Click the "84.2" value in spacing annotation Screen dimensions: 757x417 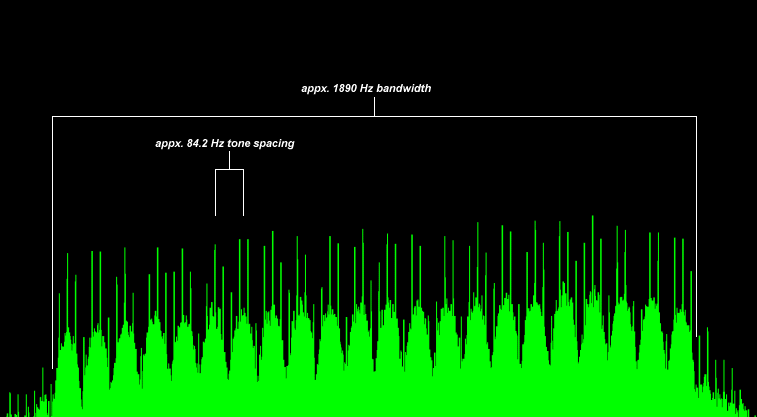pyautogui.click(x=198, y=144)
